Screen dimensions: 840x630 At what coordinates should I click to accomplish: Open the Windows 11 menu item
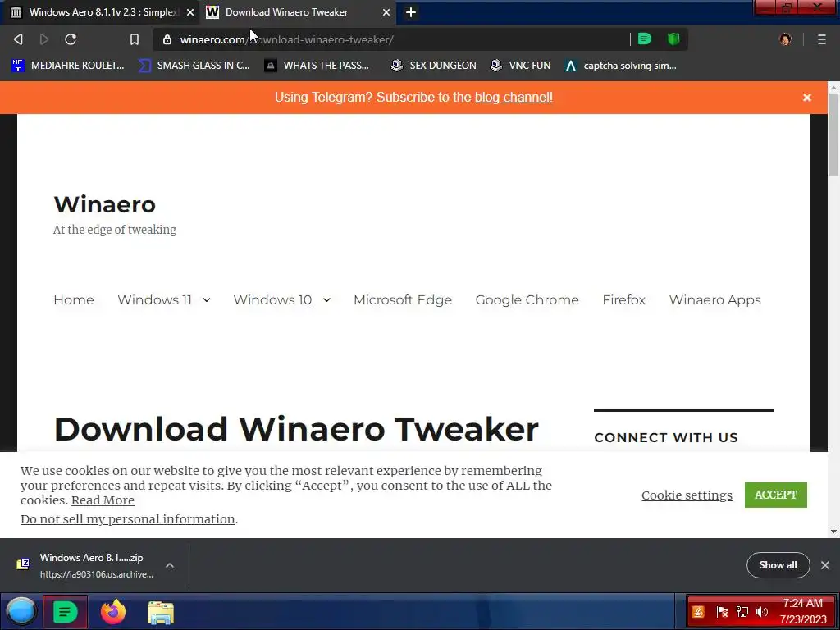154,300
